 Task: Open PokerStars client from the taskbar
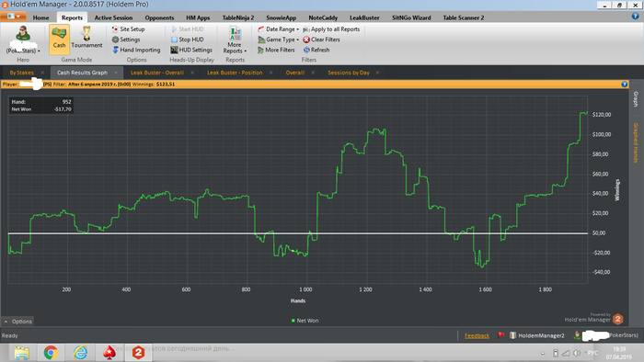(109, 353)
